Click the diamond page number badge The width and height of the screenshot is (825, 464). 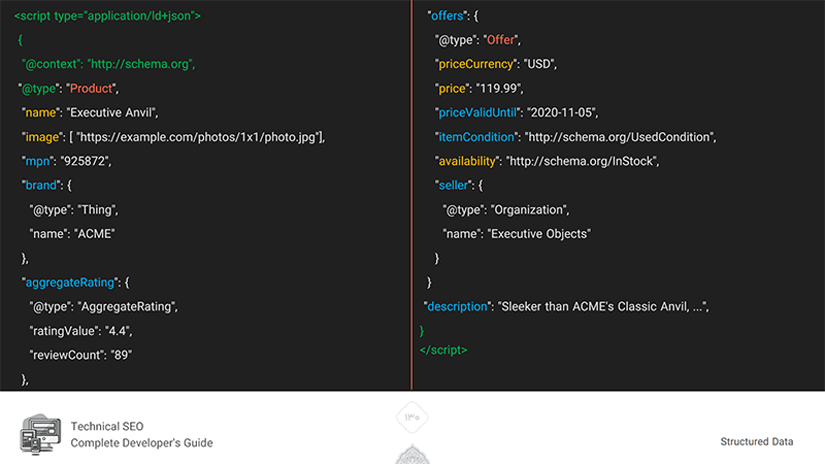pos(412,417)
